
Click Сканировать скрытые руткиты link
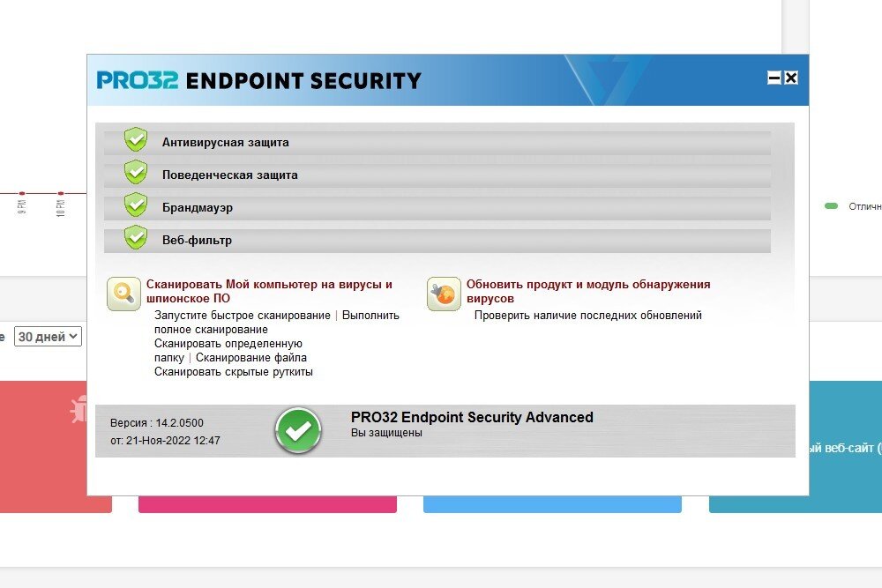pos(234,371)
